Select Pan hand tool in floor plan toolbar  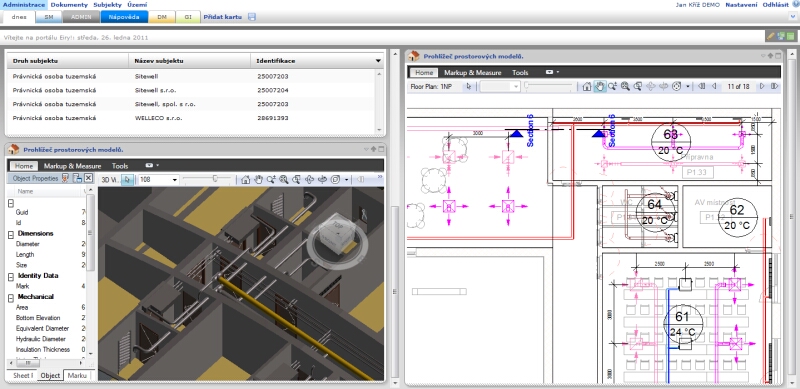pyautogui.click(x=599, y=87)
